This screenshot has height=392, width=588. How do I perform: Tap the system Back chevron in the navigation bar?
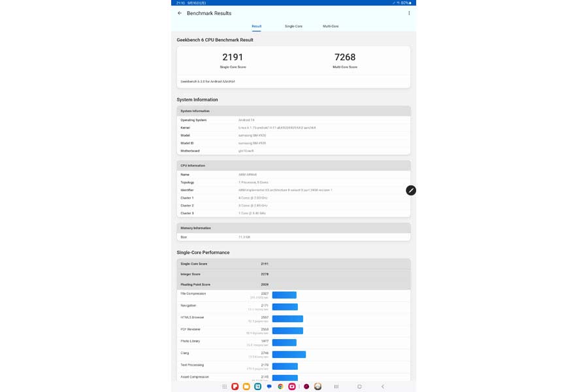tap(382, 386)
